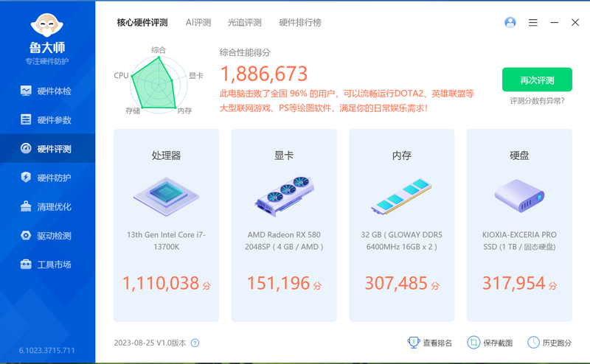Screen dimensions: 590x364
Task: Click the 历史跑分 link
Action: pyautogui.click(x=557, y=343)
